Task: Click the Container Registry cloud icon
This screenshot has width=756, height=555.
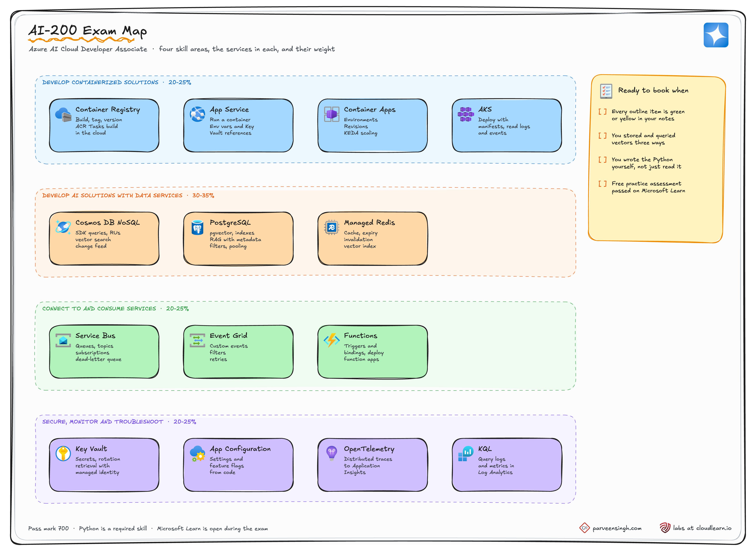Action: [63, 115]
